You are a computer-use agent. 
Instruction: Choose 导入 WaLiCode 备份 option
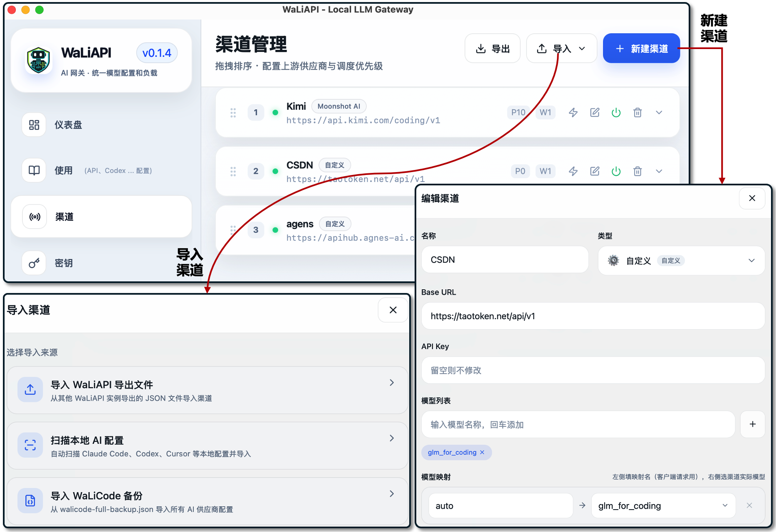pyautogui.click(x=207, y=502)
